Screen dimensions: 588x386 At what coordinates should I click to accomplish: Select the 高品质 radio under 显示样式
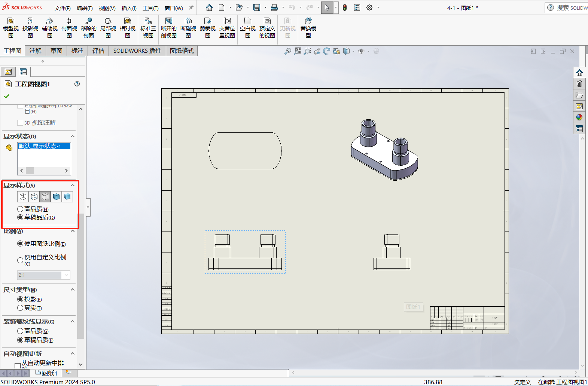pos(20,209)
